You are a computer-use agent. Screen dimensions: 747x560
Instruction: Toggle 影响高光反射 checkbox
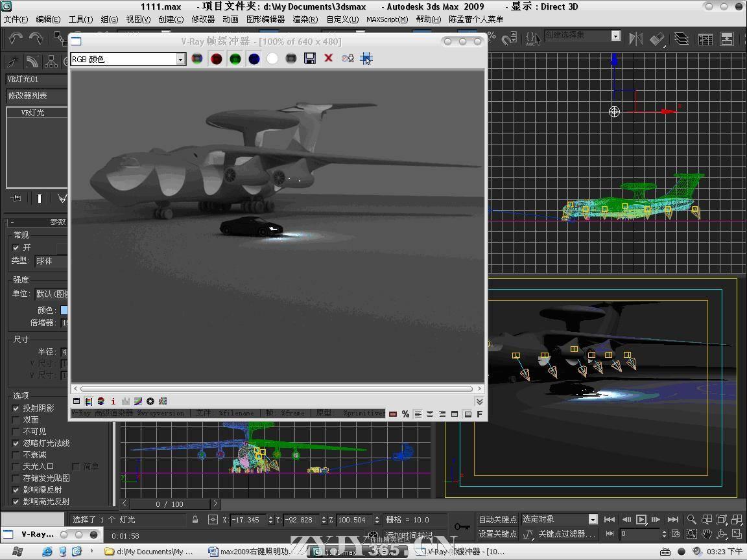coord(16,502)
